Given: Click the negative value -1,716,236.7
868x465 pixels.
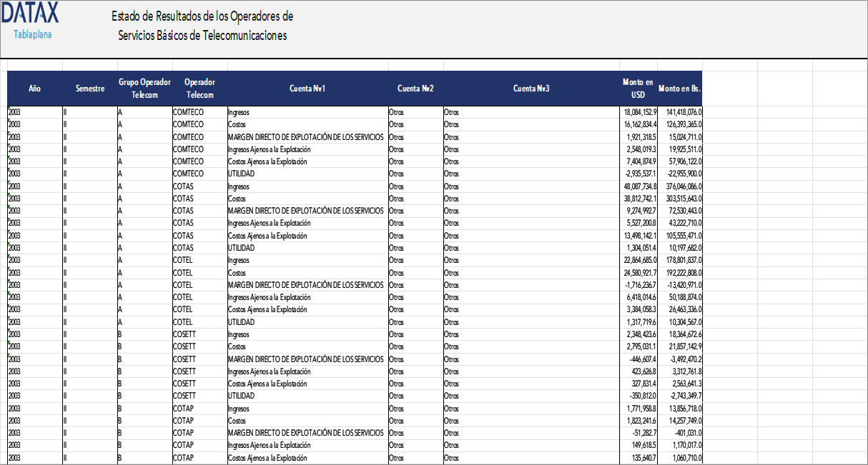Looking at the screenshot, I should [x=638, y=285].
